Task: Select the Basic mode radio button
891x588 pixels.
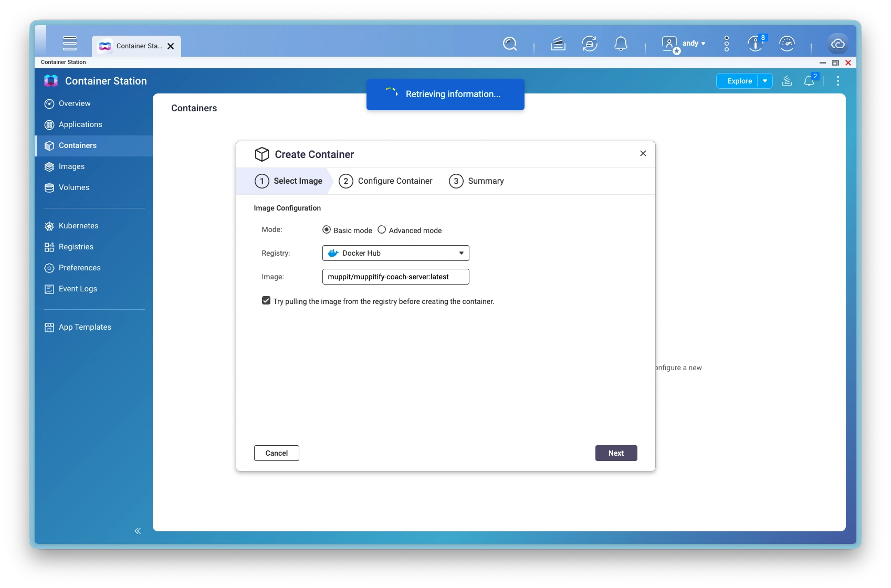Action: pyautogui.click(x=327, y=230)
